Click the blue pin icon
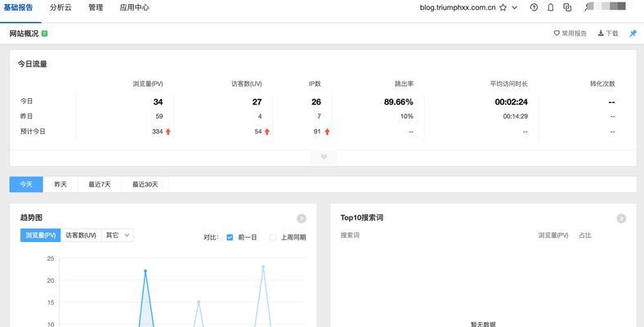644x327 pixels. pos(633,34)
